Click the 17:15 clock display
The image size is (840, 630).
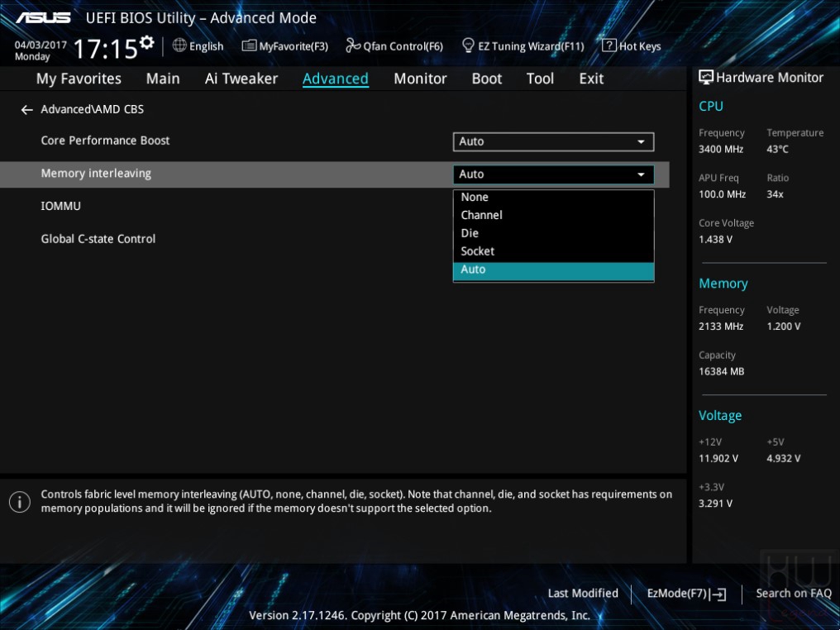point(106,49)
